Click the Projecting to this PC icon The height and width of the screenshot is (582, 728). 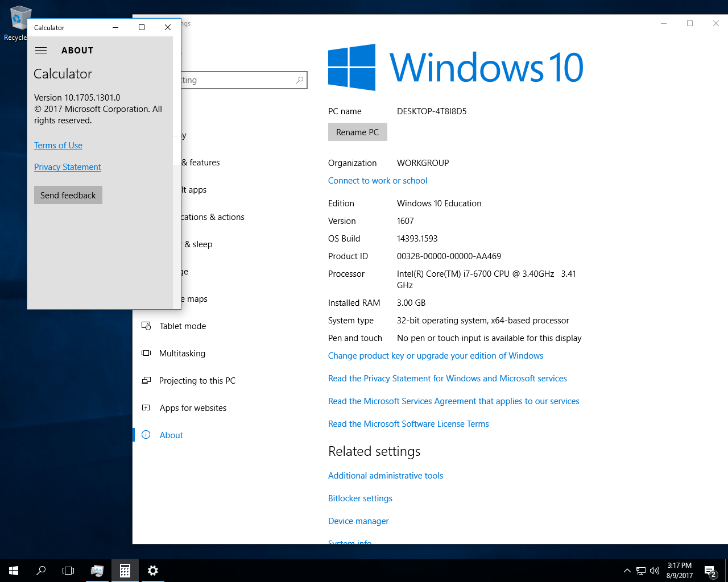(146, 380)
